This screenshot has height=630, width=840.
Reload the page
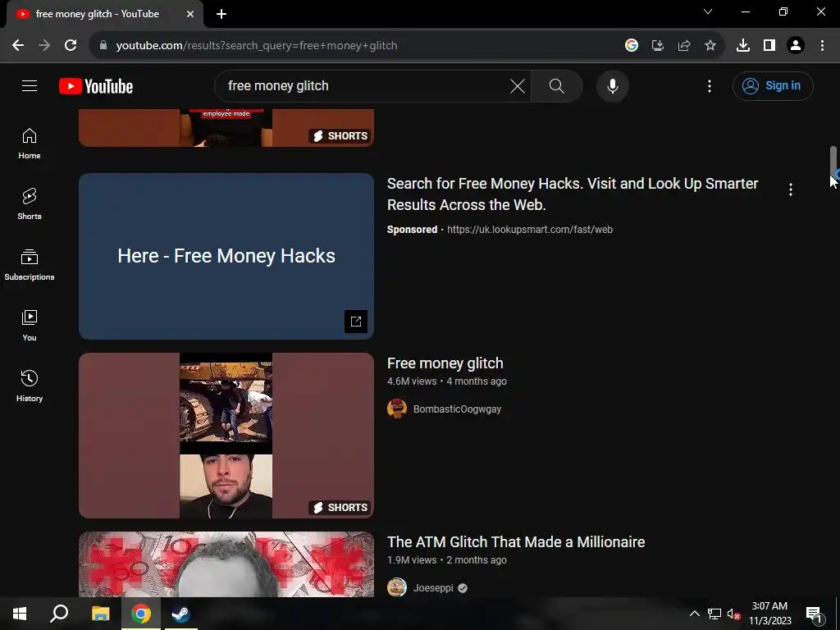point(71,45)
